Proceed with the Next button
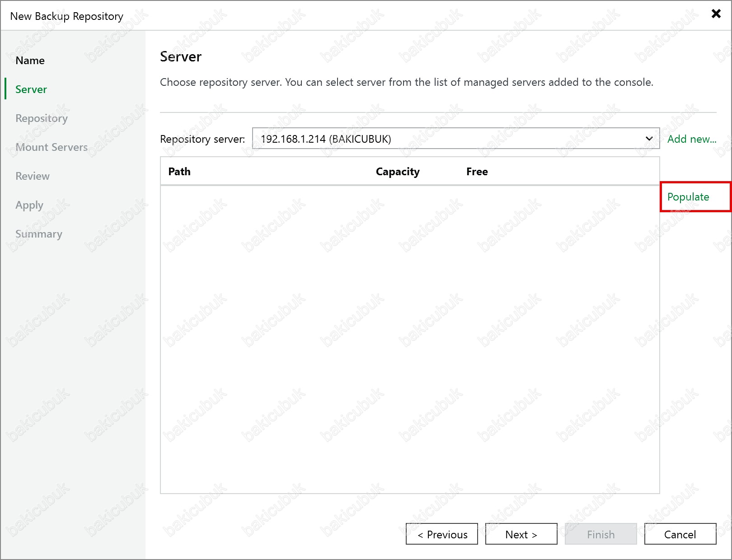This screenshot has width=732, height=560. (521, 534)
